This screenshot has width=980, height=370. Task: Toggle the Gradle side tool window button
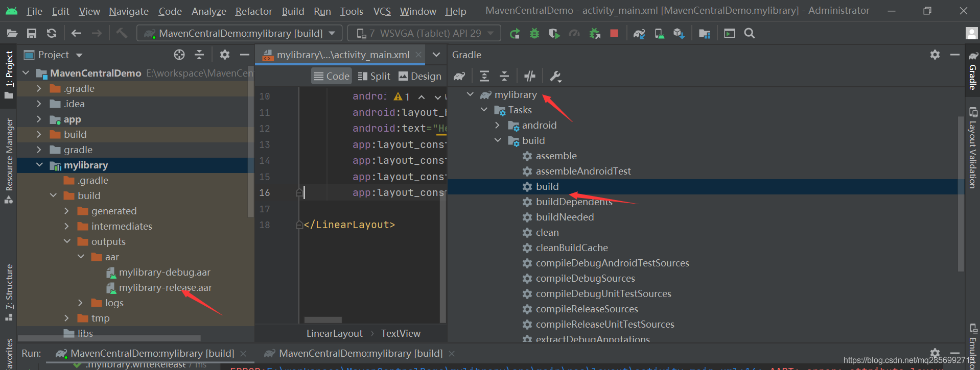pyautogui.click(x=973, y=71)
